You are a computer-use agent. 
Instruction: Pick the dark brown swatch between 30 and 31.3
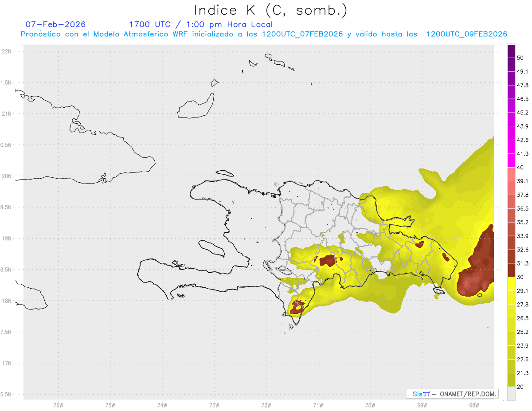[x=511, y=270]
